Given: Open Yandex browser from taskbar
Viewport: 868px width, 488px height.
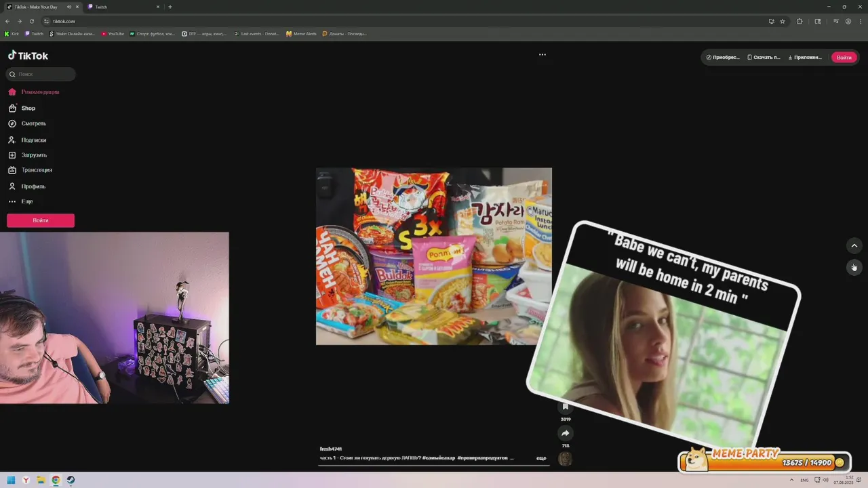Looking at the screenshot, I should tap(26, 480).
